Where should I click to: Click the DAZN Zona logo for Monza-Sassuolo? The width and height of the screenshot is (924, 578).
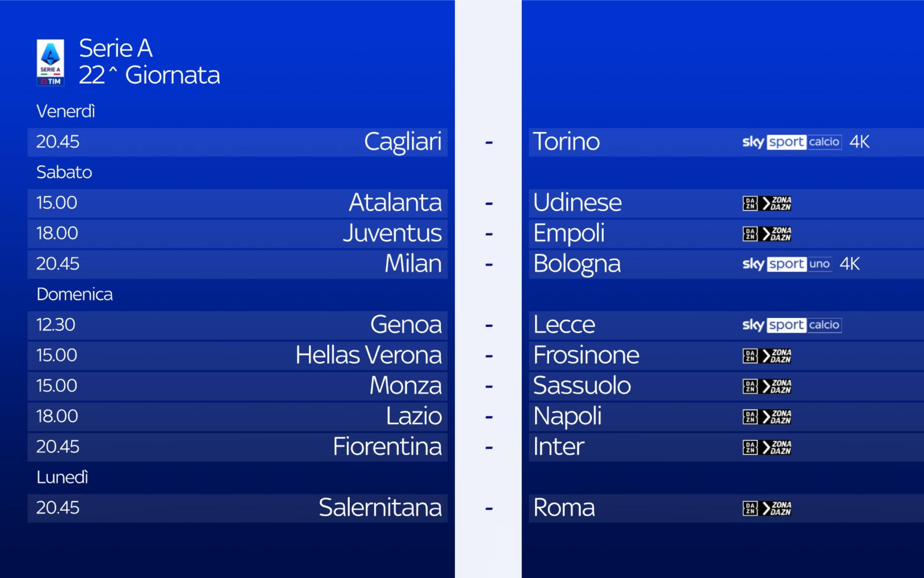(767, 386)
